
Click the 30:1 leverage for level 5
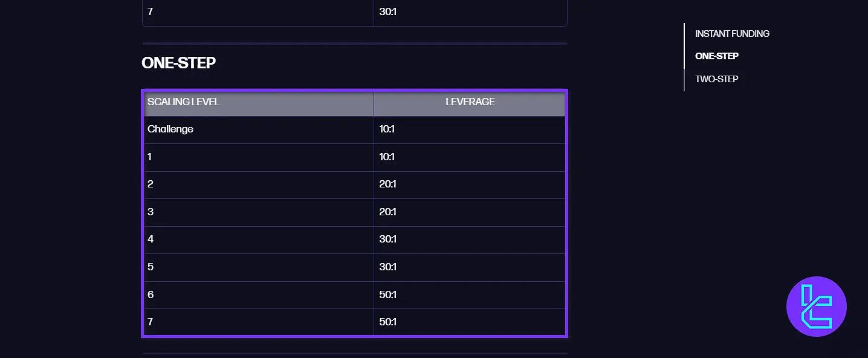point(387,267)
